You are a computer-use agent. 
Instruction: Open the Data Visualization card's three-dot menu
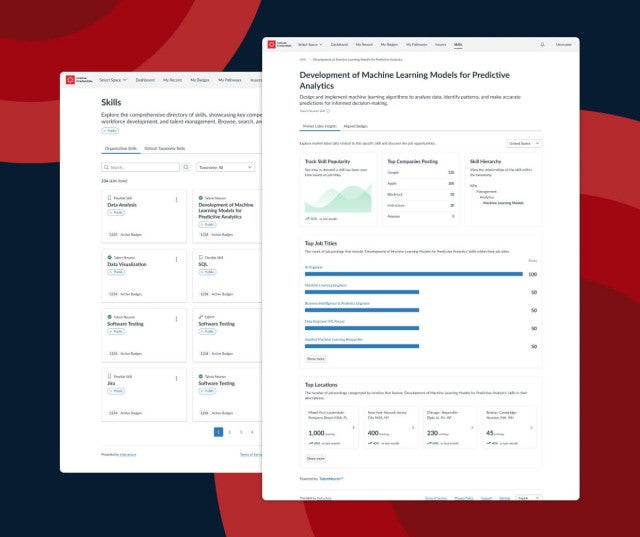point(177,259)
